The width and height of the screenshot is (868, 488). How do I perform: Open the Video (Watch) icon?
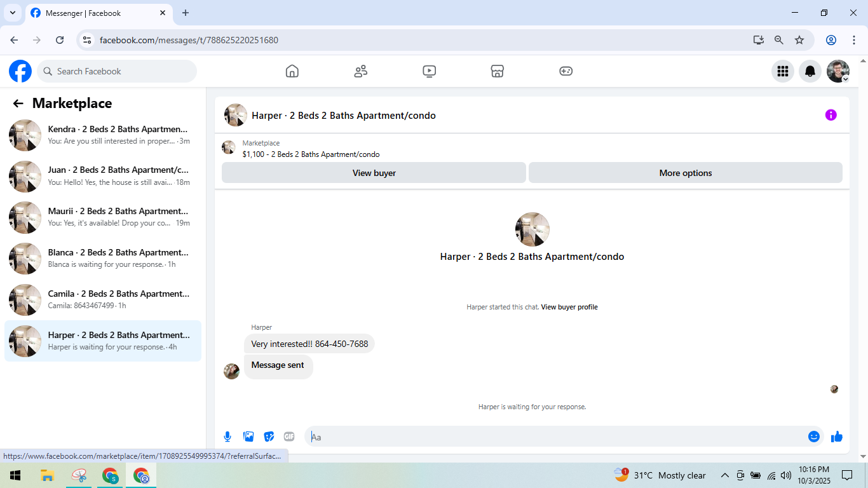430,71
